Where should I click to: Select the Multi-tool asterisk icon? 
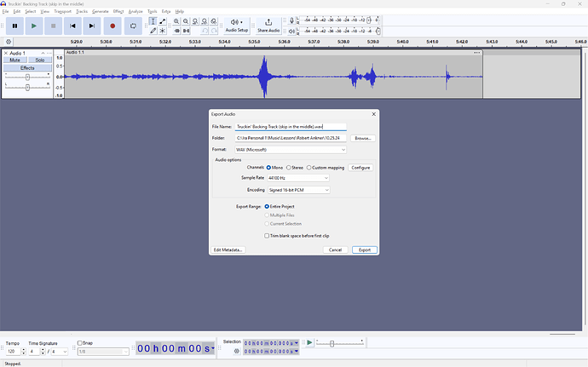point(163,31)
